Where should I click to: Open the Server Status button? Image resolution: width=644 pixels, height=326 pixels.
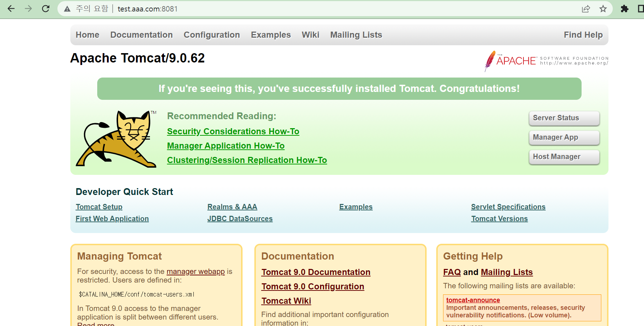564,118
